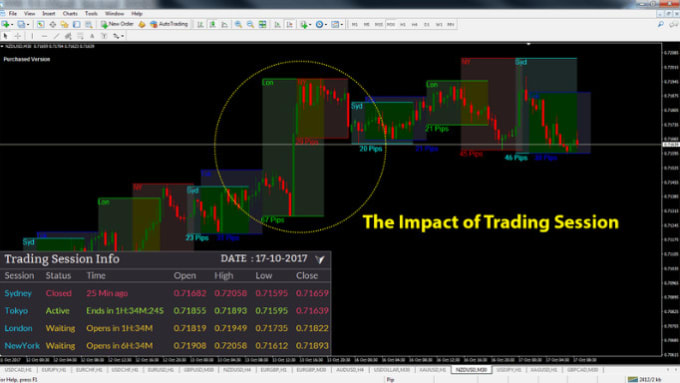Select the cursor arrow tool
680x383 pixels.
tap(6, 36)
